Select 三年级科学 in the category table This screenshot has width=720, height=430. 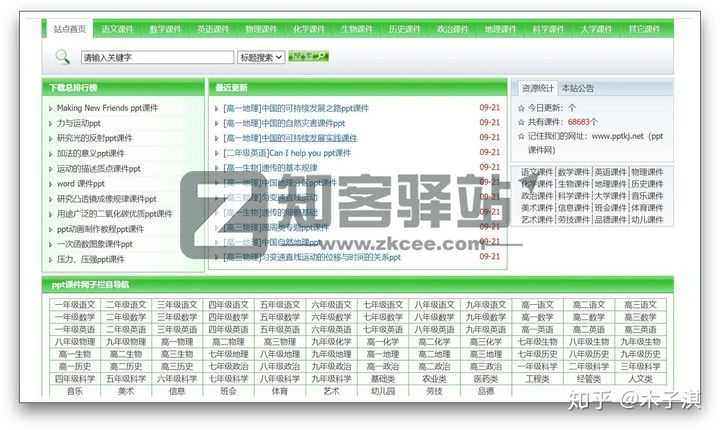tap(641, 367)
